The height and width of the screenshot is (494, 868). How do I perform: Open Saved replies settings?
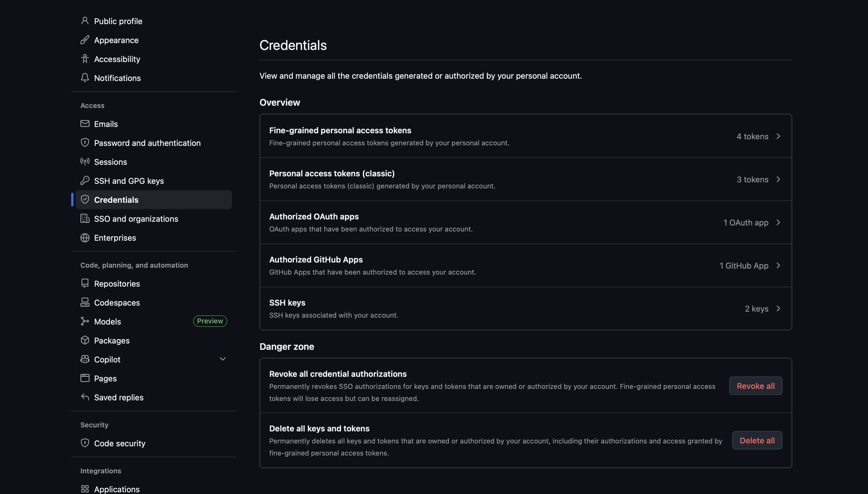coord(154,397)
